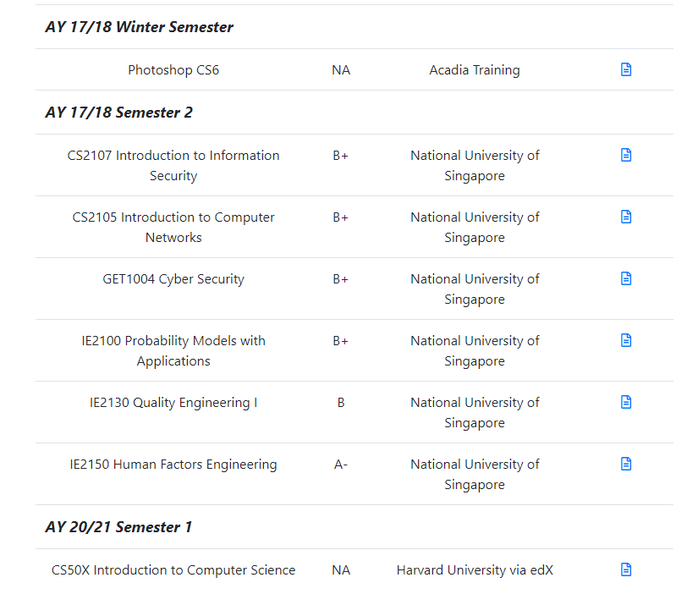The image size is (676, 616).
Task: Click GET1004 Cyber Security course name
Action: pyautogui.click(x=173, y=279)
